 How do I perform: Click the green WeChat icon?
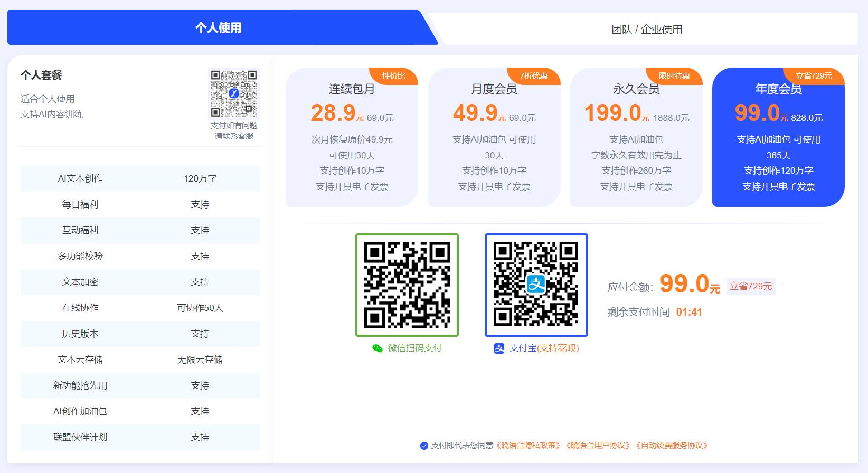coord(378,348)
